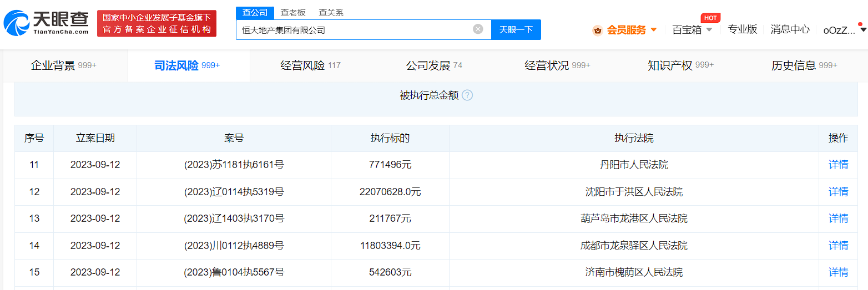Viewport: 868px width, 290px height.
Task: Open 详情 for row 11 丹阳市人民法院
Action: pyautogui.click(x=838, y=165)
